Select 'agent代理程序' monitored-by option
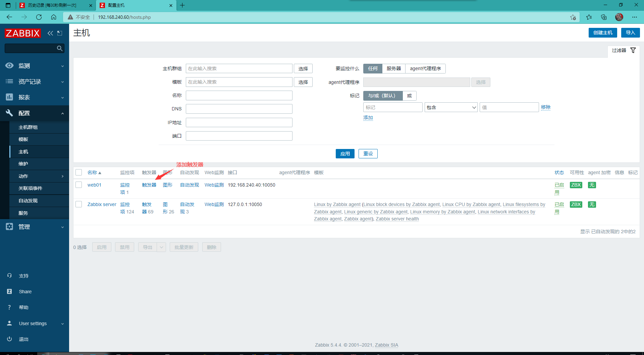Screen dimensions: 644x355 pos(425,68)
